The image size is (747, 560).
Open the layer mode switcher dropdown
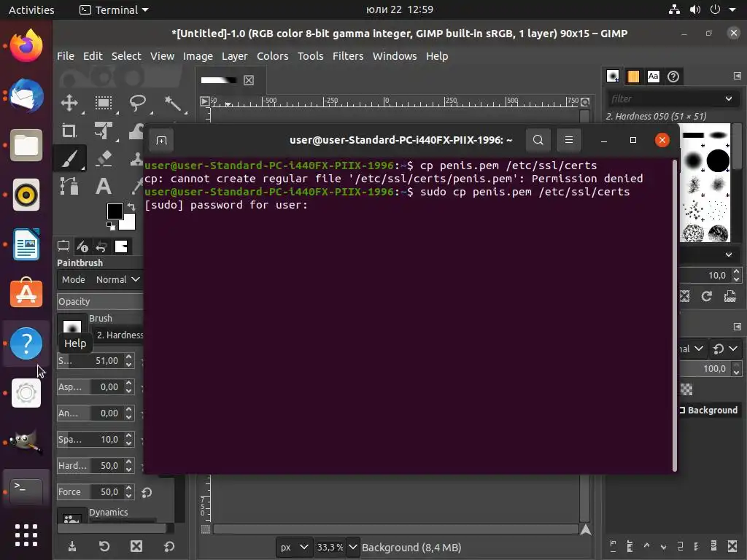(x=724, y=349)
